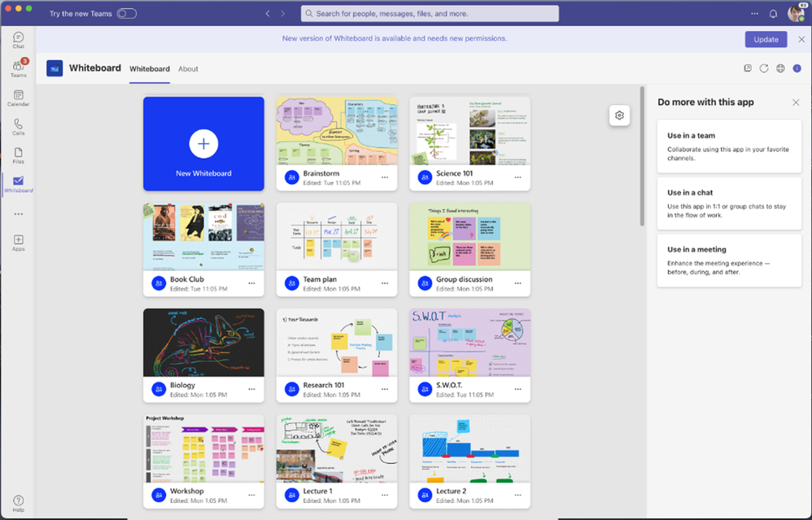
Task: Click the shared icon on Workshop card
Action: [x=159, y=495]
